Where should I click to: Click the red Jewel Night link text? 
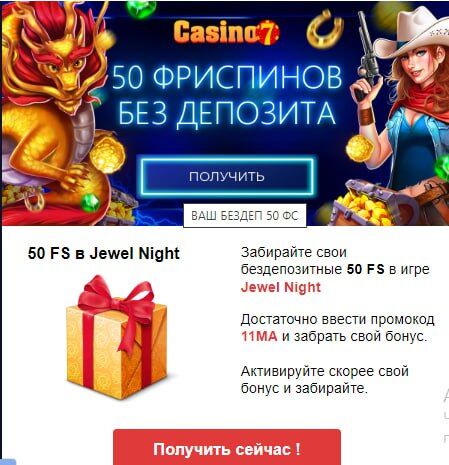pos(281,287)
